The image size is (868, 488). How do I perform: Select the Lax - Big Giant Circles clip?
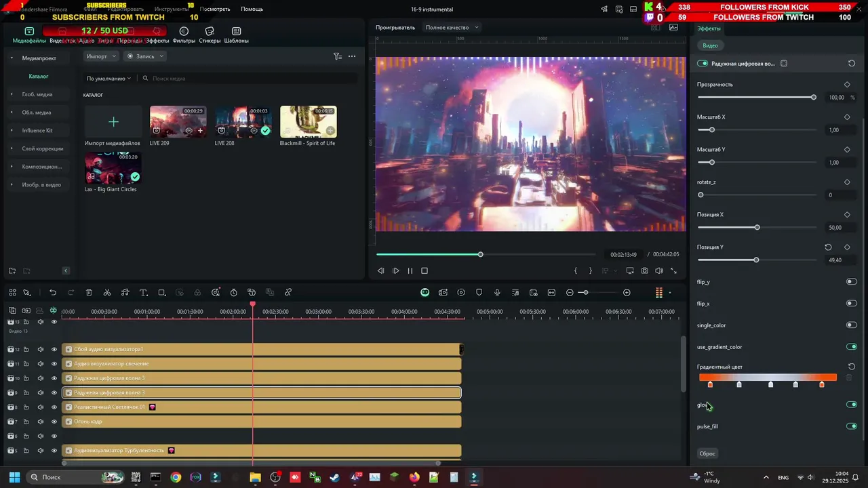pos(113,168)
